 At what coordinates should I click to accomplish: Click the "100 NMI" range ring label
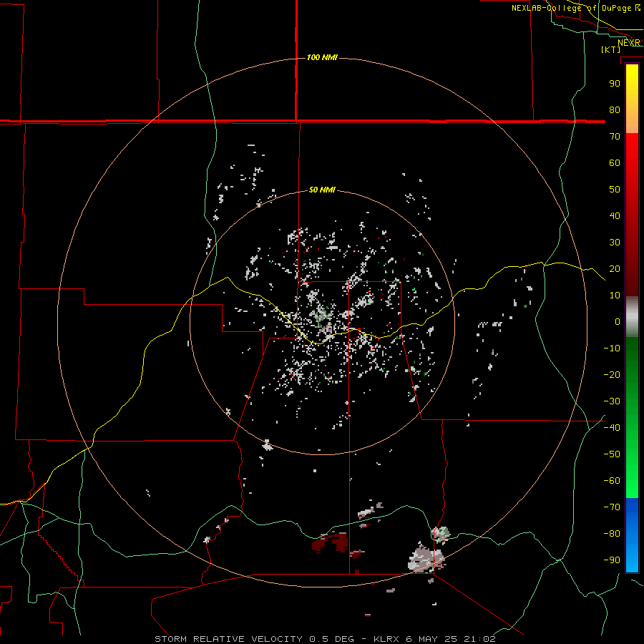pos(322,57)
